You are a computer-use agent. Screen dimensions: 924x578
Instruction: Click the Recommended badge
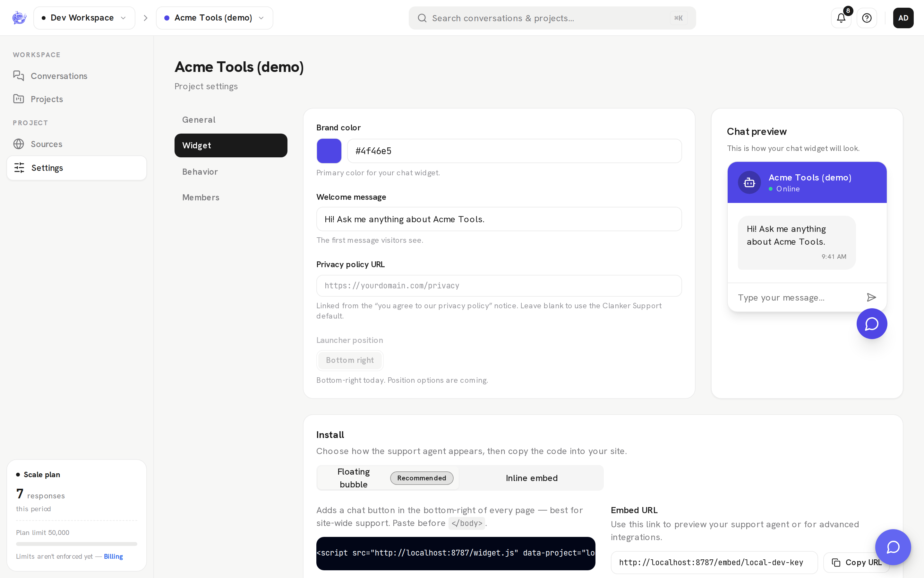click(x=422, y=478)
